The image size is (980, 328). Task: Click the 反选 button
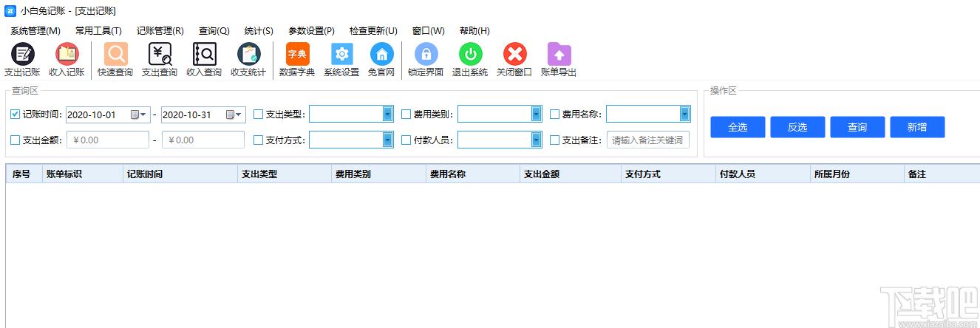797,127
